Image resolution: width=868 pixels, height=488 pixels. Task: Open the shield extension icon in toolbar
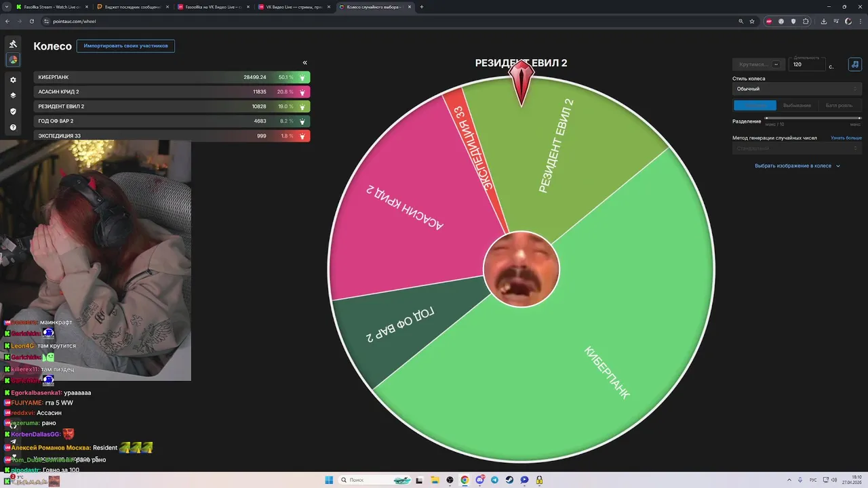pyautogui.click(x=793, y=21)
